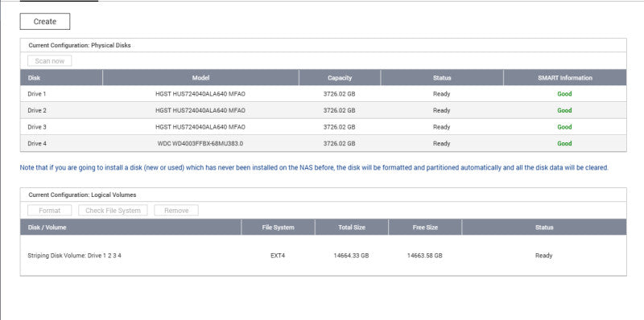This screenshot has width=644, height=320.
Task: Click Drive 2 capacity 3726.02 GB
Action: (339, 110)
